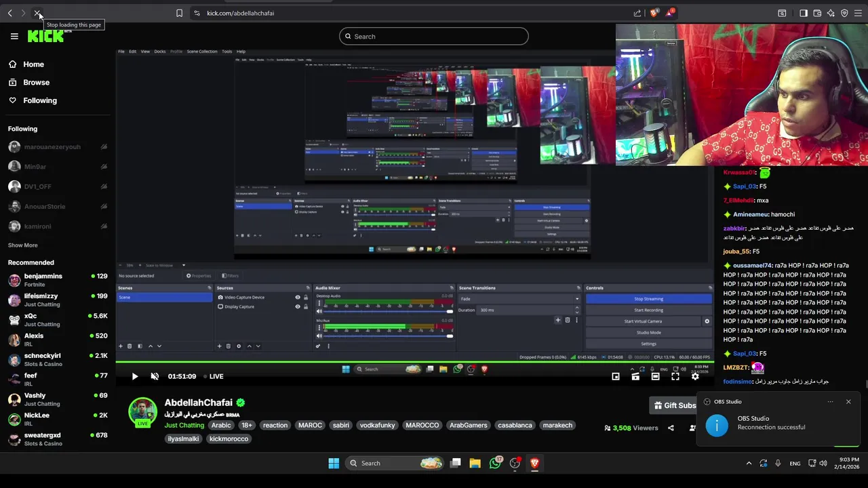The height and width of the screenshot is (488, 868).
Task: Click Stop Streaming in OBS Controls
Action: (x=649, y=299)
